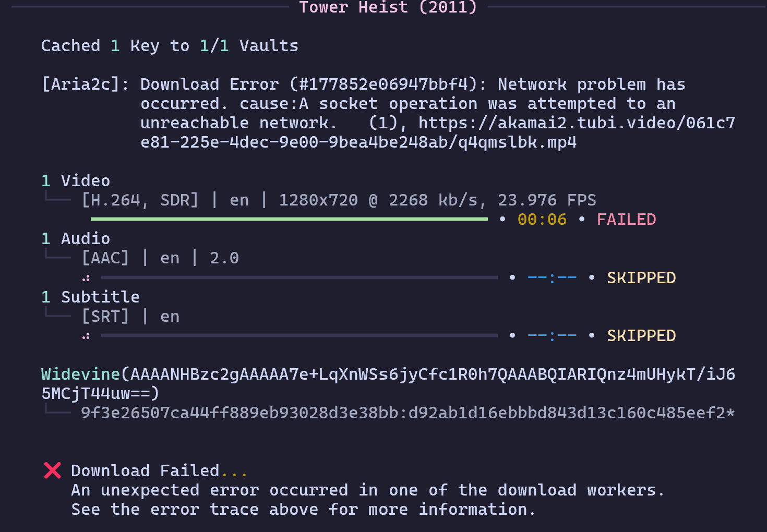Click the green video download progress bar

point(289,220)
